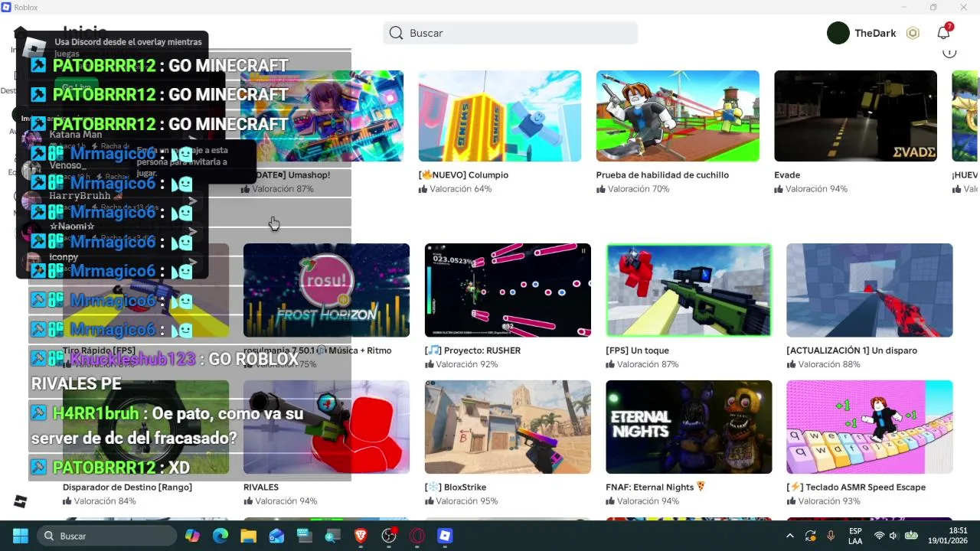Click the Roblox logo icon at sidebar bottom
980x551 pixels.
pyautogui.click(x=21, y=501)
